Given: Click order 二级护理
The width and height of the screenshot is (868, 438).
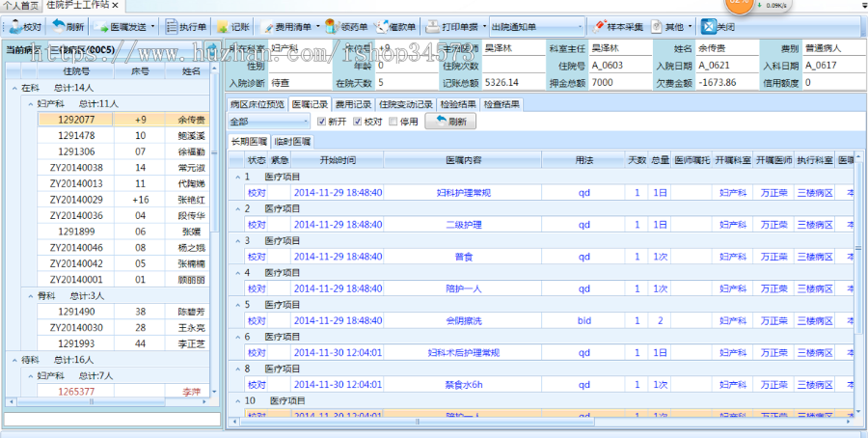Looking at the screenshot, I should pyautogui.click(x=463, y=225).
